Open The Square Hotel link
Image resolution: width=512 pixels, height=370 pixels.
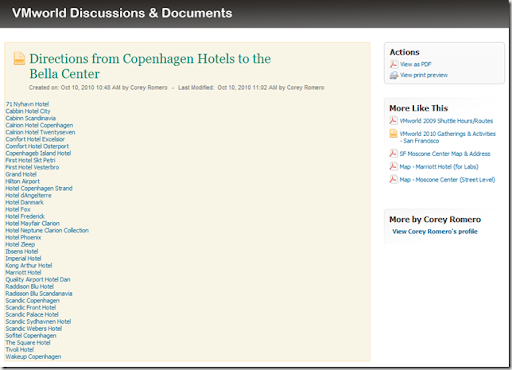click(x=28, y=342)
